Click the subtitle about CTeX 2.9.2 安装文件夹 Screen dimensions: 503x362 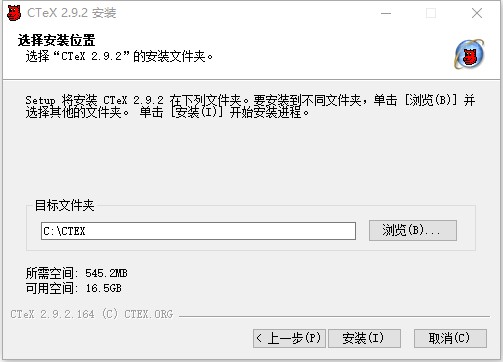pyautogui.click(x=119, y=56)
